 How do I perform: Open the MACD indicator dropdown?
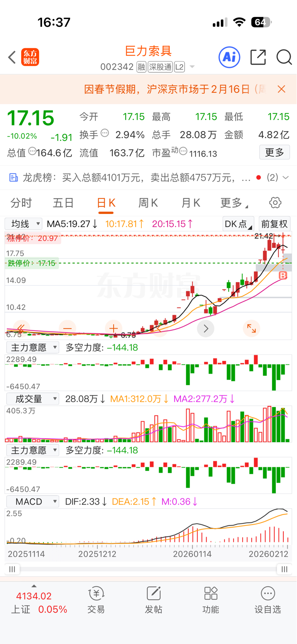coord(32,502)
